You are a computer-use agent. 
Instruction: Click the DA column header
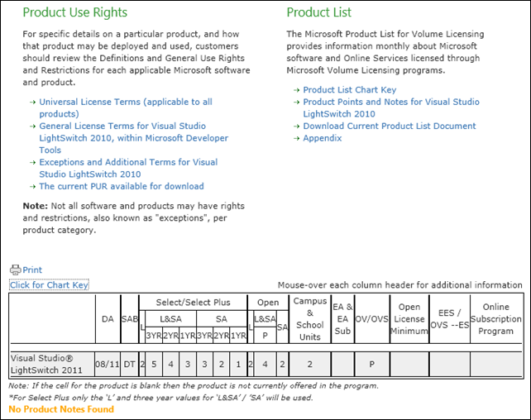click(108, 319)
